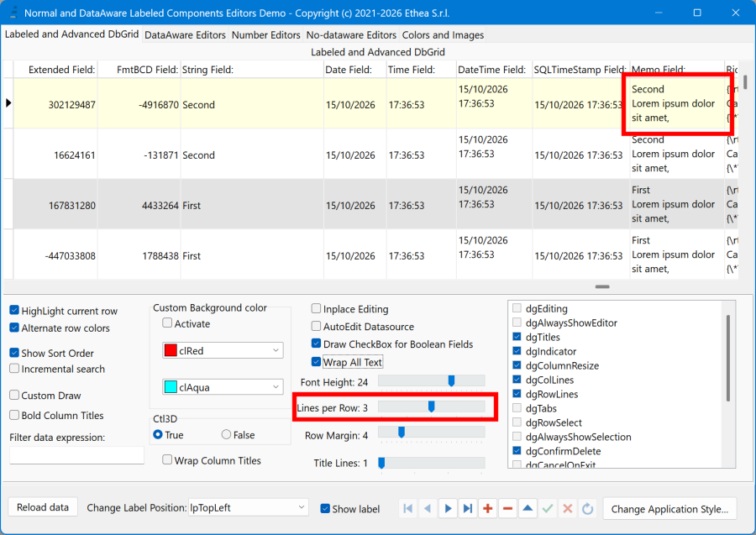
Task: Uncheck dgColumnResize option
Action: (x=517, y=365)
